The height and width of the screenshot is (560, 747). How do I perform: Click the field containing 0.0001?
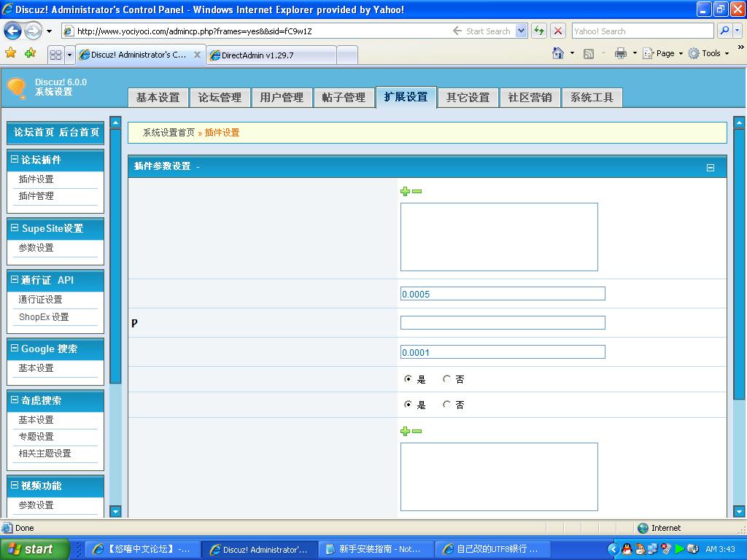pyautogui.click(x=503, y=352)
